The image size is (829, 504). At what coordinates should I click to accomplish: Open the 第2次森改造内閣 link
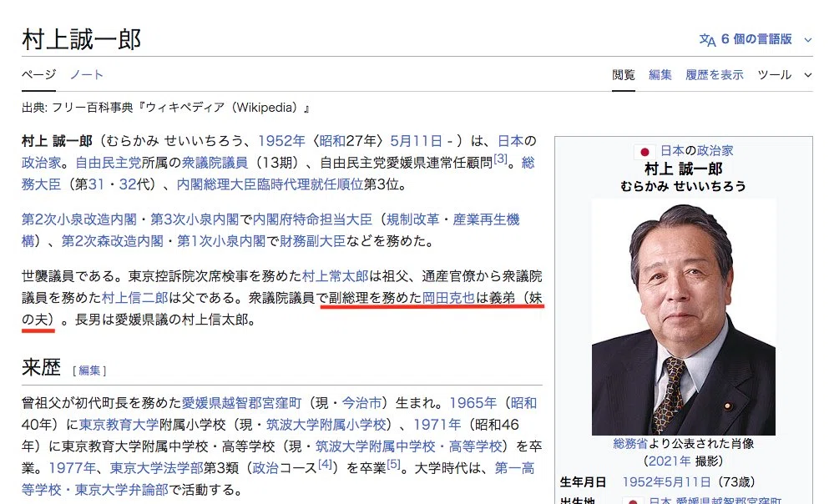coord(113,241)
